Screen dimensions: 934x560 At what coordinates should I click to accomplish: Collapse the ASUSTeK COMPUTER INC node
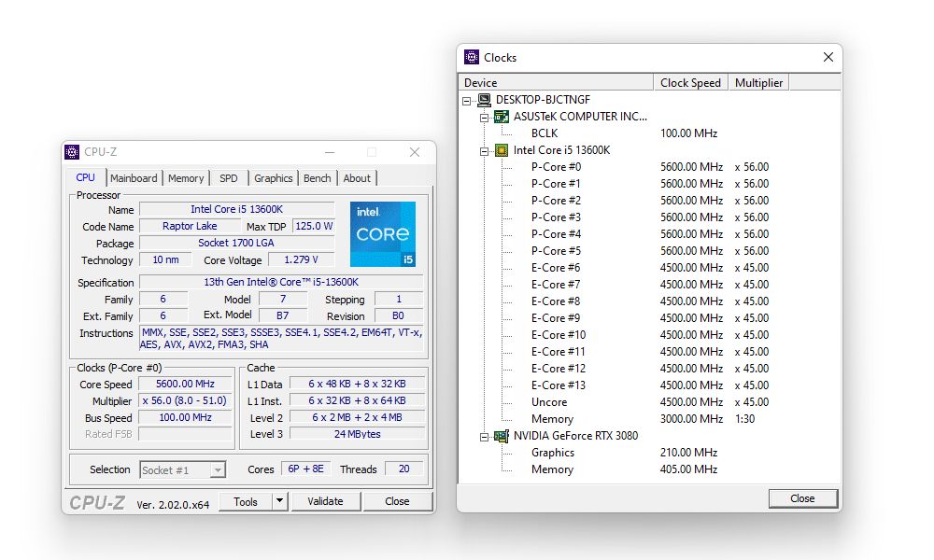click(x=484, y=118)
